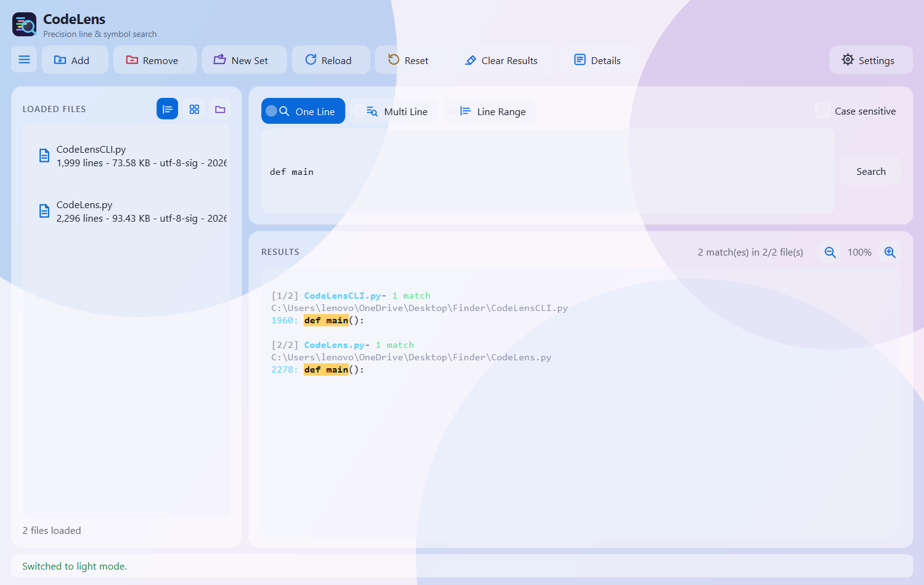The height and width of the screenshot is (585, 924).
Task: Select CodeLens.py in the loaded files
Action: [x=126, y=211]
